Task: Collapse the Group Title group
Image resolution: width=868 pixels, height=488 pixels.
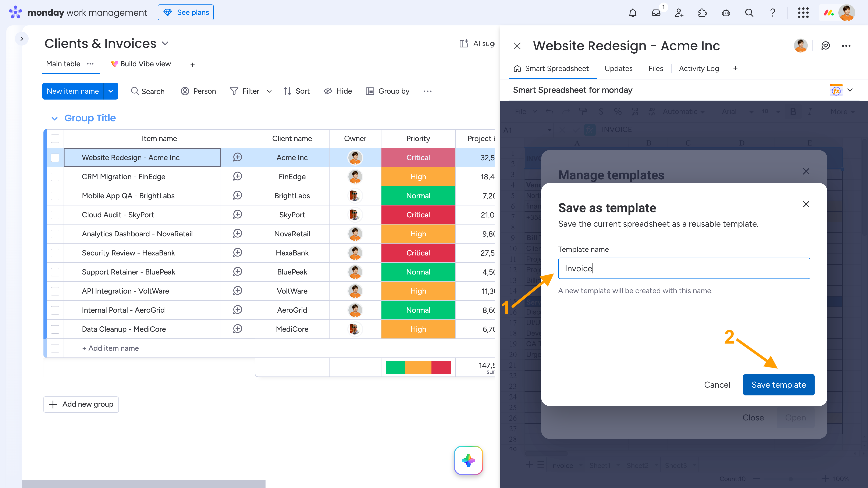Action: (54, 118)
